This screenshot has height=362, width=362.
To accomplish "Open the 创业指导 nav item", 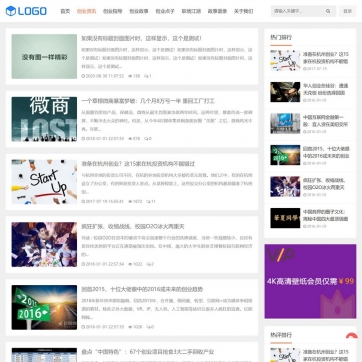I will (x=113, y=11).
